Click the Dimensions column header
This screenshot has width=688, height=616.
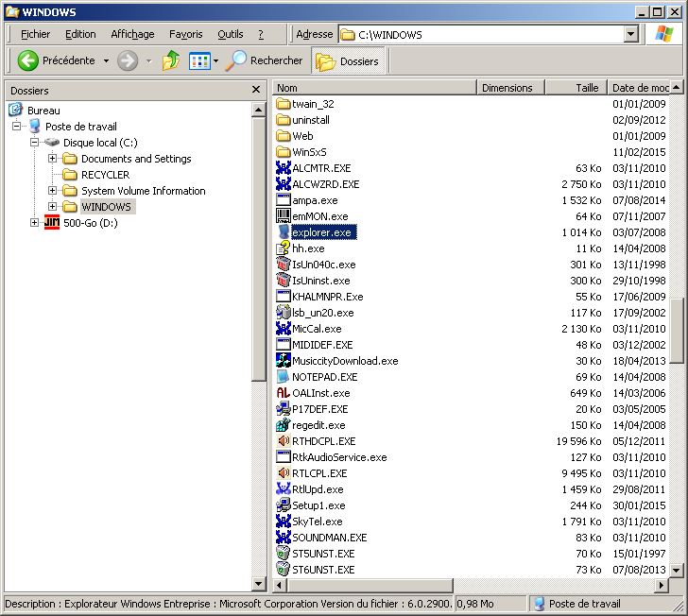(510, 88)
